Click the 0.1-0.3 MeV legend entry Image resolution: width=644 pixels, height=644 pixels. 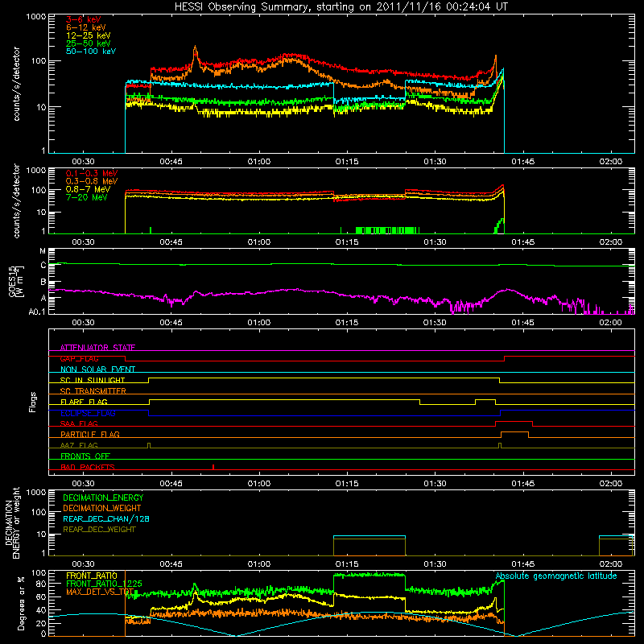click(92, 173)
